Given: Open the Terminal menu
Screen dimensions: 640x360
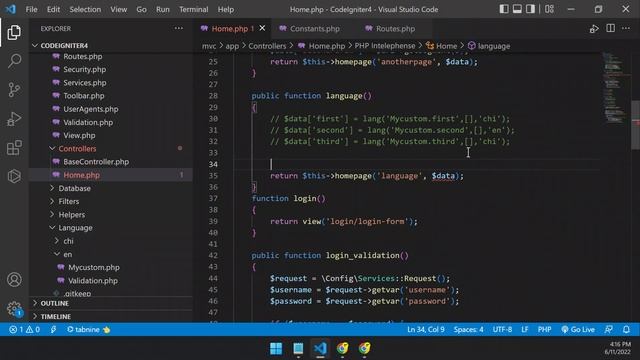Looking at the screenshot, I should pyautogui.click(x=193, y=9).
